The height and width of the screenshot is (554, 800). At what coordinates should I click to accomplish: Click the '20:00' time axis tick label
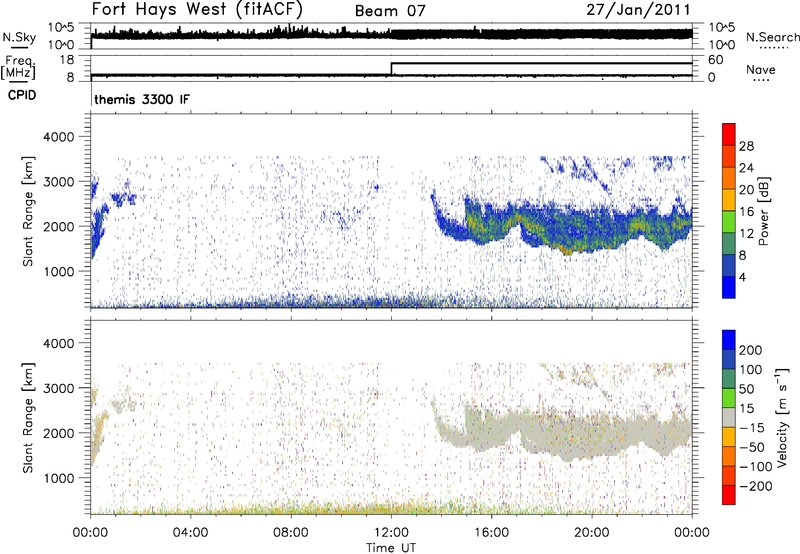[x=592, y=533]
